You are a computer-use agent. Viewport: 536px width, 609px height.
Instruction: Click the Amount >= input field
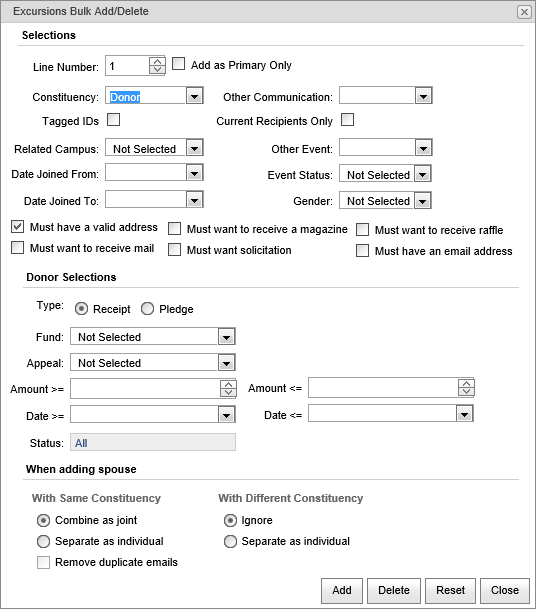coord(145,388)
